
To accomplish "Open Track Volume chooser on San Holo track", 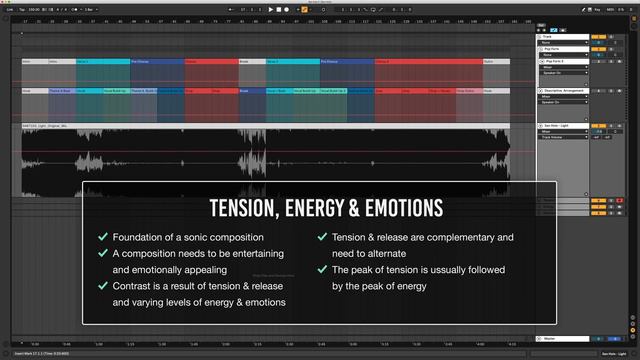I will (564, 137).
